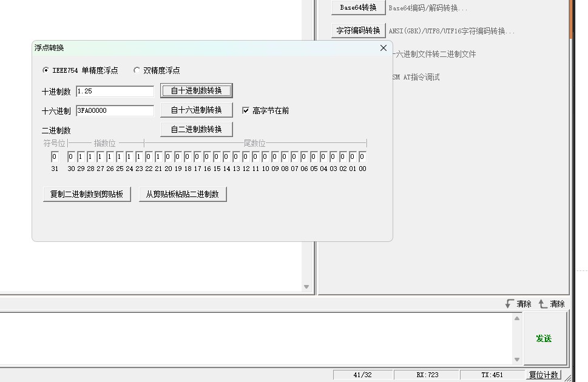588x382 pixels.
Task: Toggle mantissa bit 14
Action: click(226, 156)
